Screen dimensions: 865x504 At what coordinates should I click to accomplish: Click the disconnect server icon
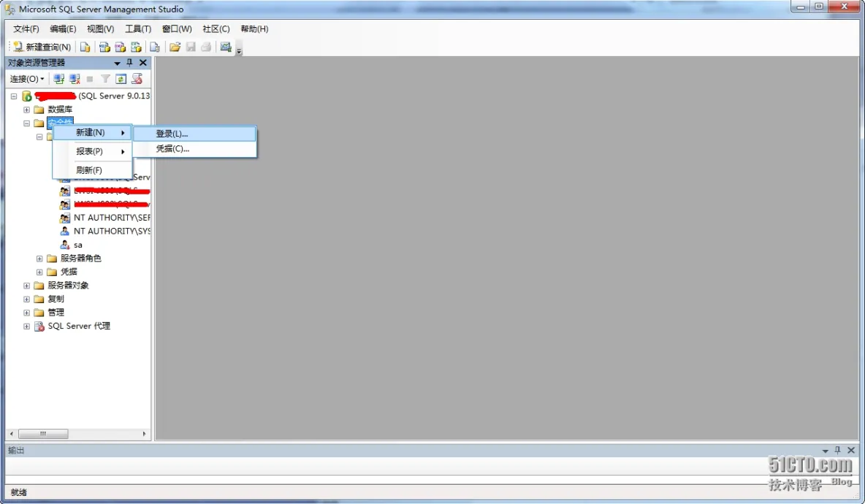tap(75, 79)
